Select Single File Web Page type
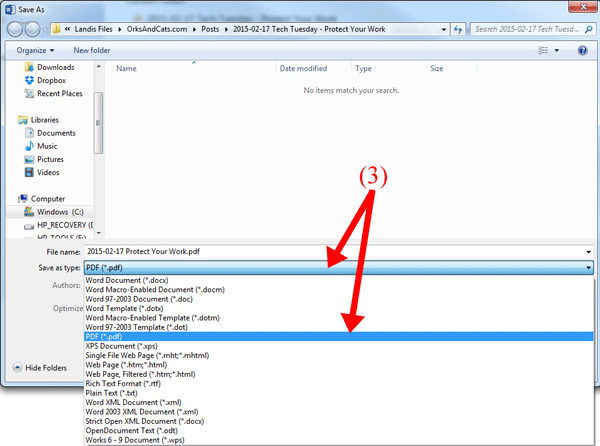 click(339, 355)
